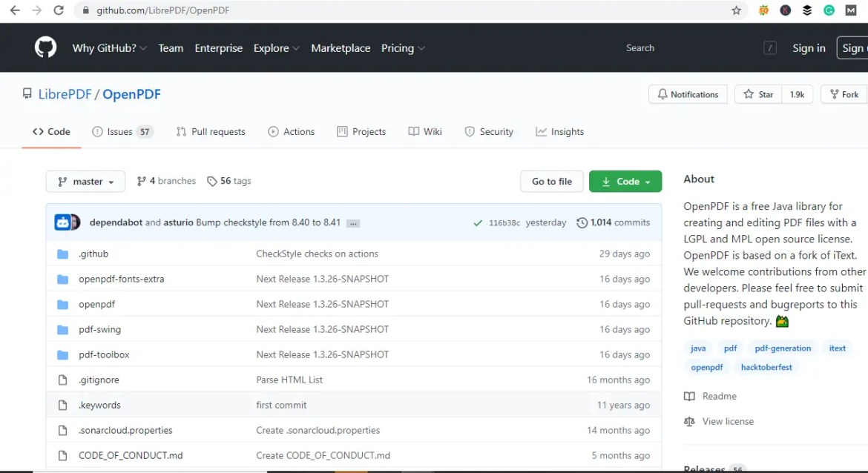This screenshot has width=868, height=473.
Task: Open the 1,014 commits history link
Action: pyautogui.click(x=614, y=222)
